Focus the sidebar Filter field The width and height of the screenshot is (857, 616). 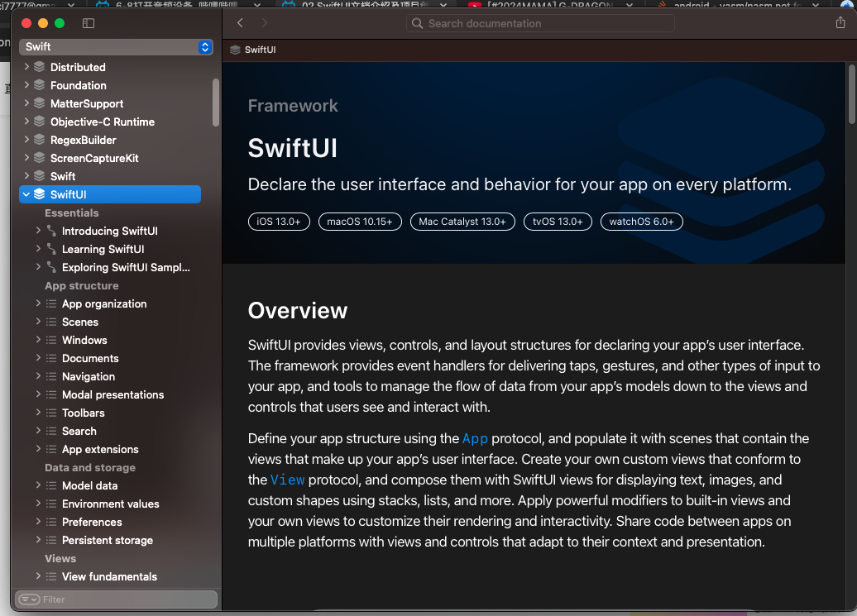(116, 599)
